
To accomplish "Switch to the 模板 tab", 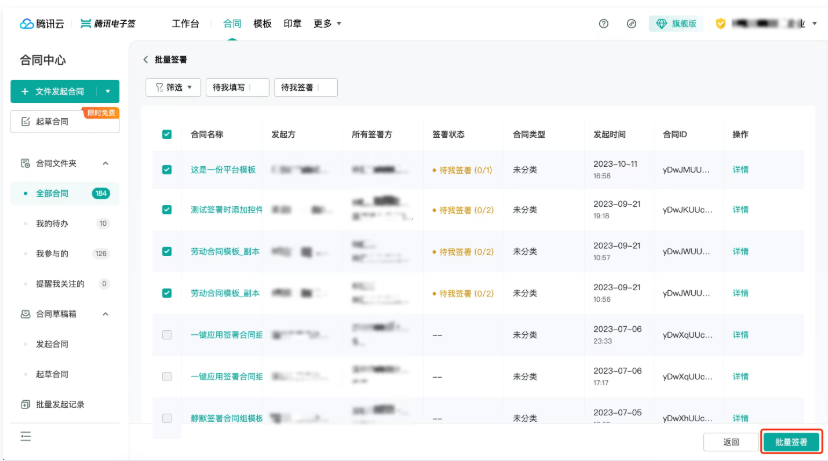I will 262,24.
